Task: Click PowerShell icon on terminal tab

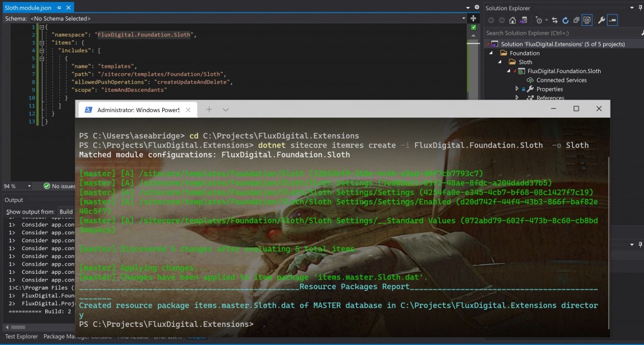Action: pos(88,110)
